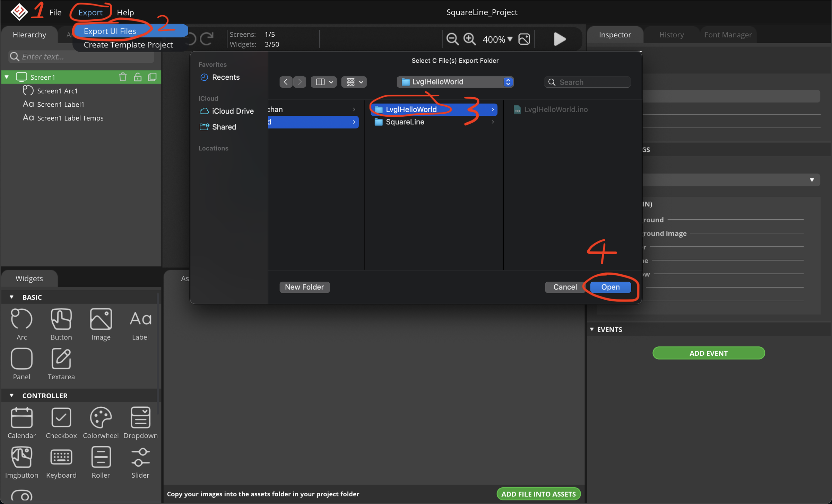Toggle the grid view mode in file dialog
The image size is (832, 504).
(x=354, y=82)
